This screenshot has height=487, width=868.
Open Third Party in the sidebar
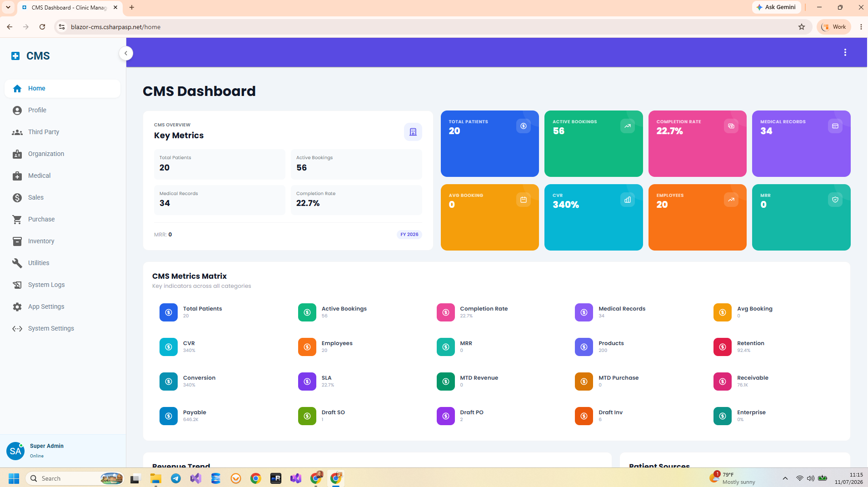coord(63,132)
